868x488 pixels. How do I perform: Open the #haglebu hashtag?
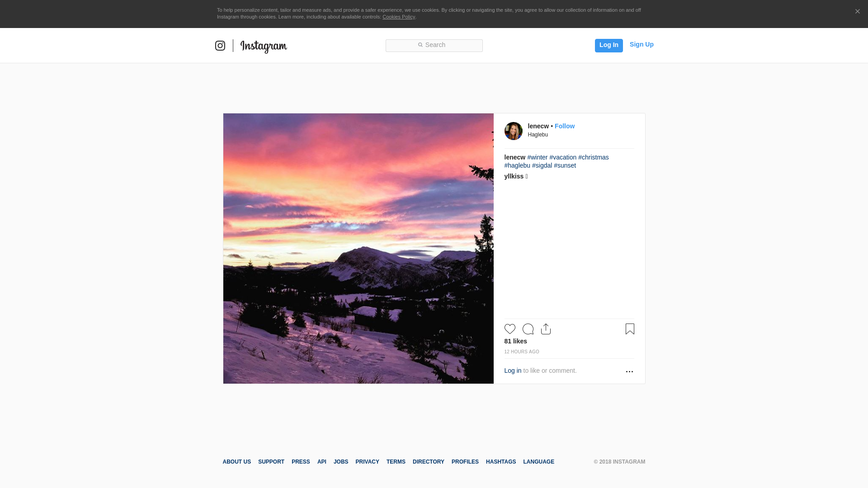click(517, 165)
